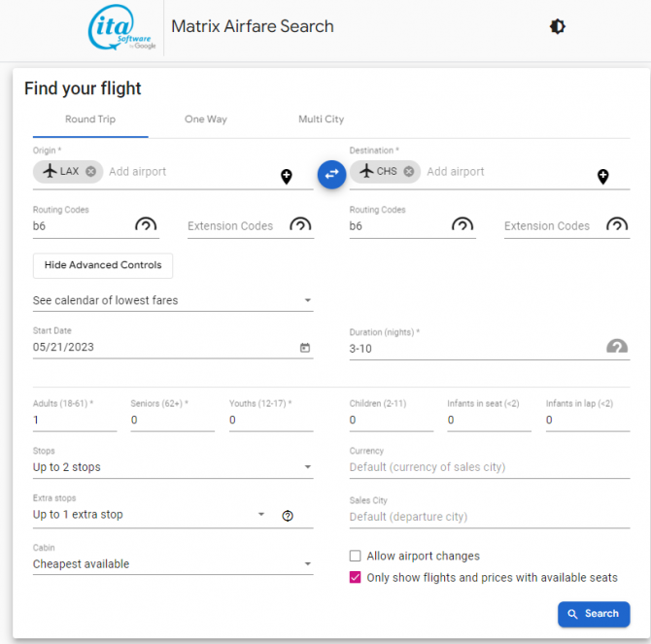Click the Search button

pos(594,614)
